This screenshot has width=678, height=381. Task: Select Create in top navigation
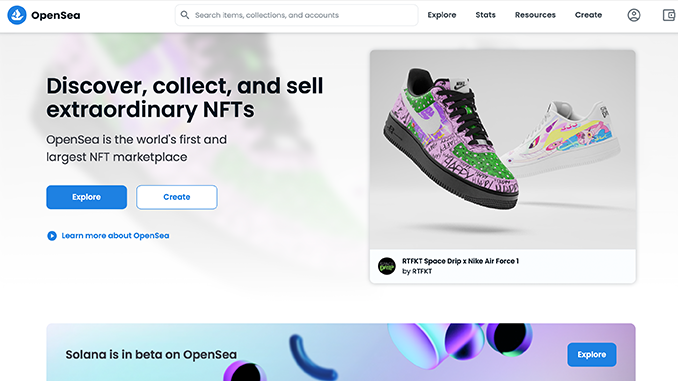point(588,15)
